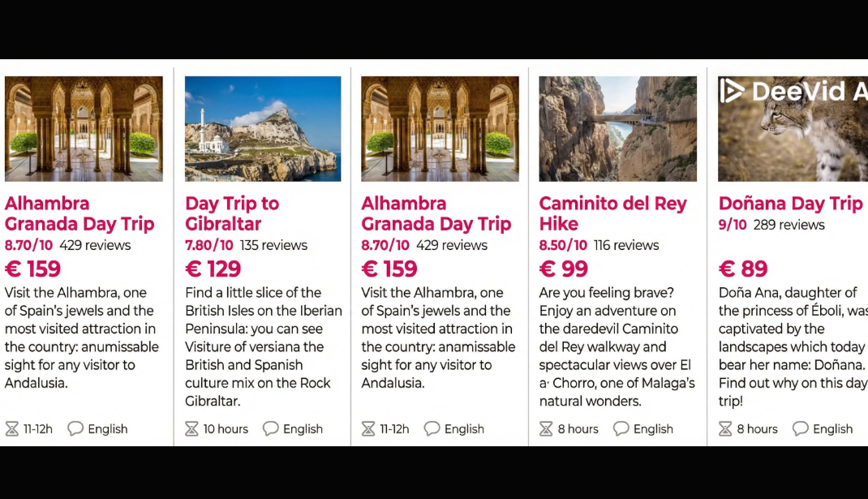Click the hourglass icon beside 10 hours

(191, 428)
